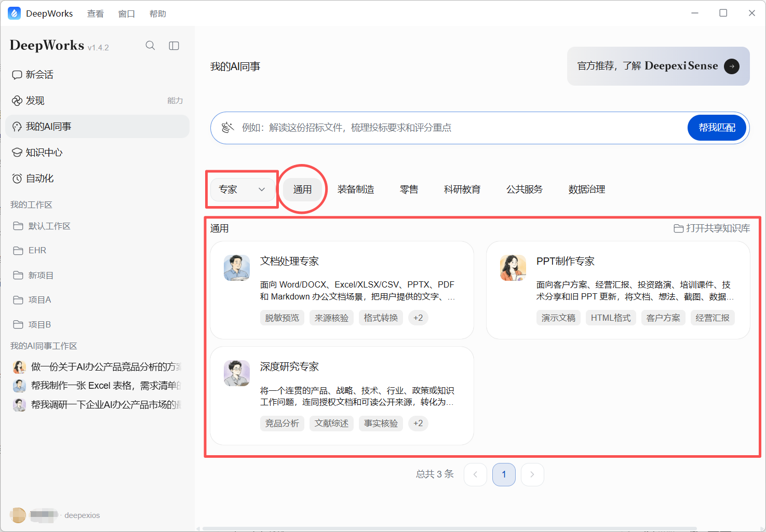The width and height of the screenshot is (766, 532).
Task: Open 知识中心 from the sidebar
Action: 97,153
